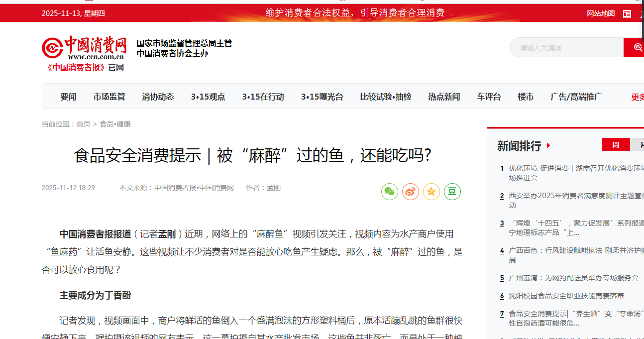Click icon next to 网站地图
The image size is (644, 339).
[x=627, y=13]
